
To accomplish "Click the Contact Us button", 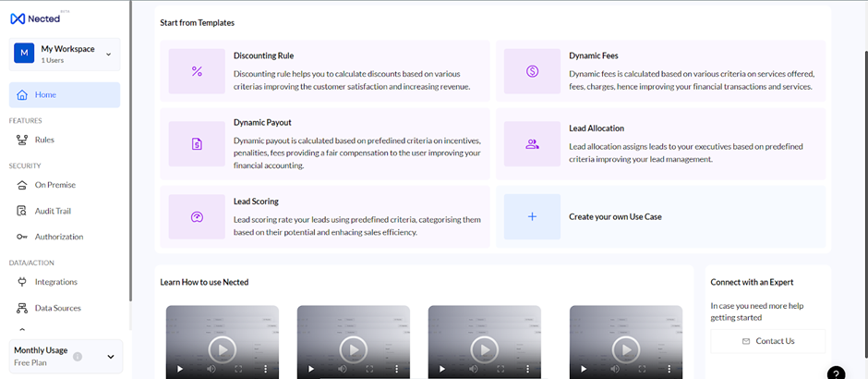I will tap(767, 341).
